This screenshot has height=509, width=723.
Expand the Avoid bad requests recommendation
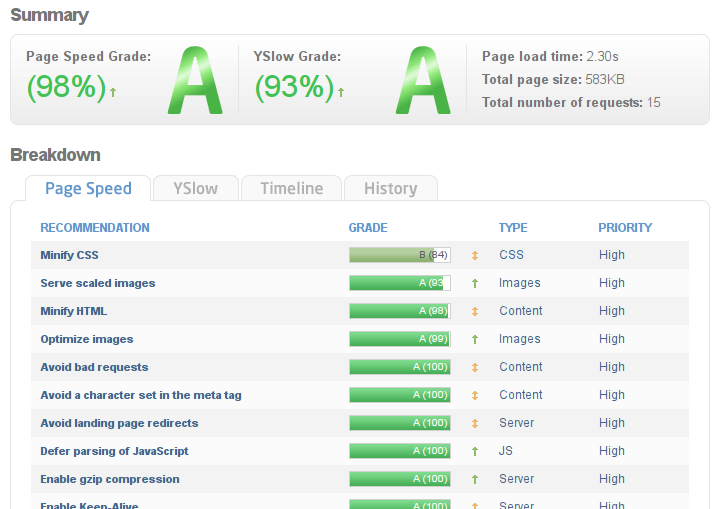94,367
